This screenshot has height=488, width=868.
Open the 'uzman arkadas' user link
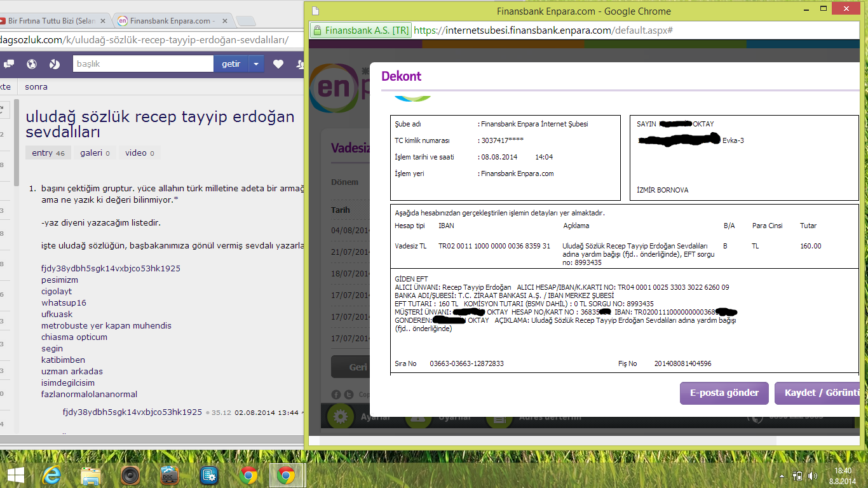[x=72, y=371]
